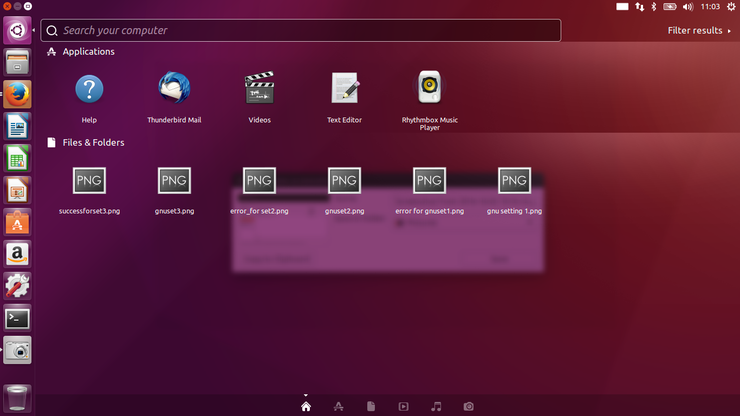Open Amazon from the launcher
740x416 pixels.
coord(17,254)
